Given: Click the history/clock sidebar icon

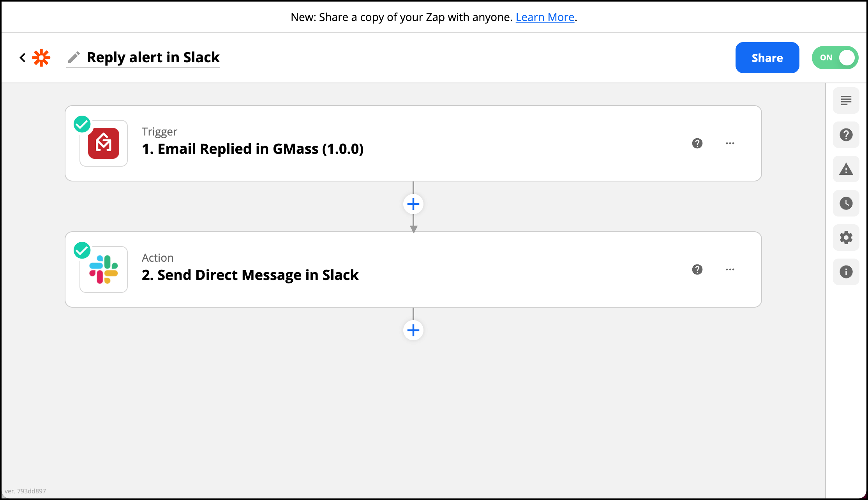Looking at the screenshot, I should pyautogui.click(x=847, y=202).
